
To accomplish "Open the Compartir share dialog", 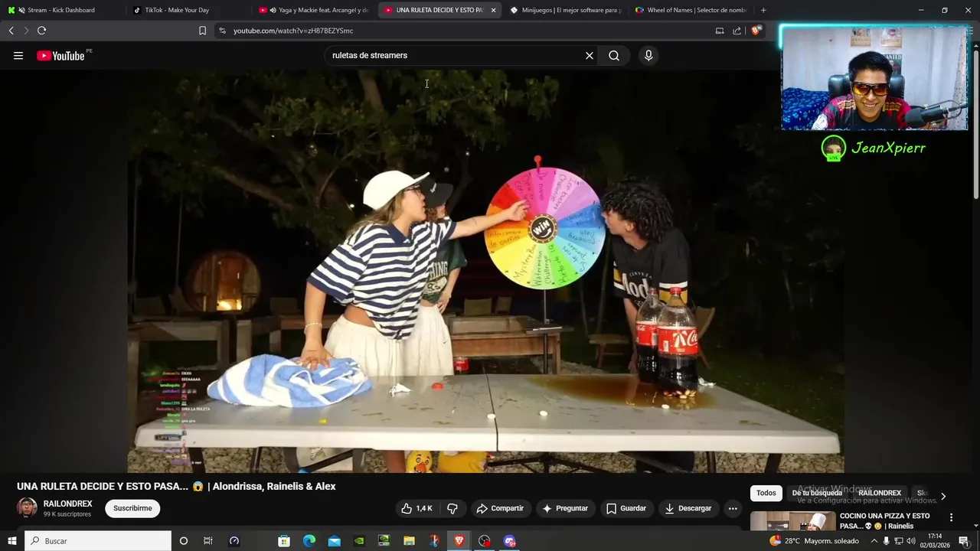I will click(x=500, y=508).
